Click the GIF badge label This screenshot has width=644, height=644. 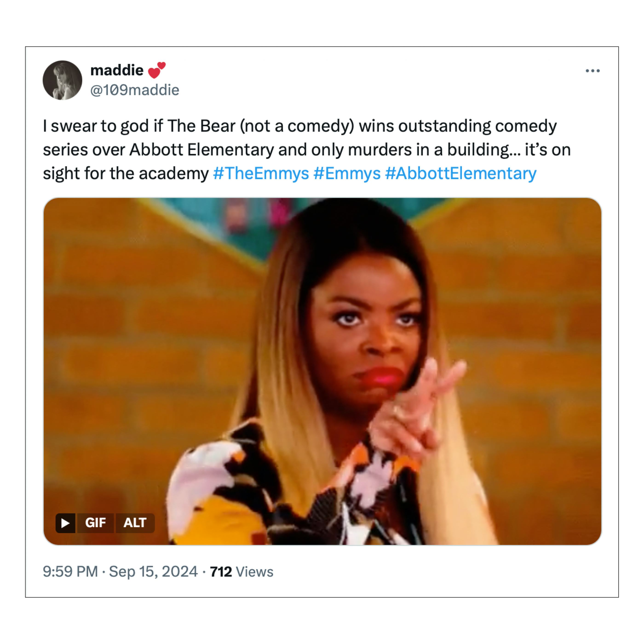(95, 523)
